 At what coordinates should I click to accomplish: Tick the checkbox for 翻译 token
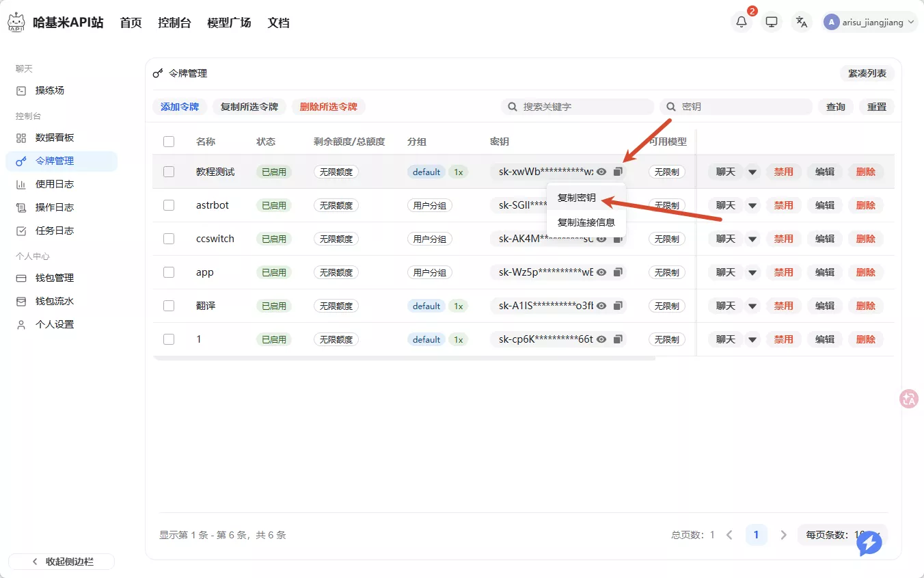pos(169,306)
